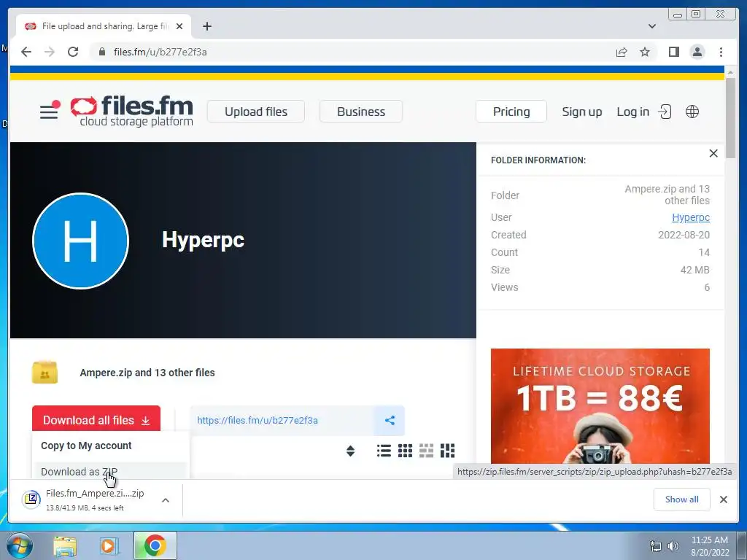
Task: Open the Business page
Action: coord(361,112)
